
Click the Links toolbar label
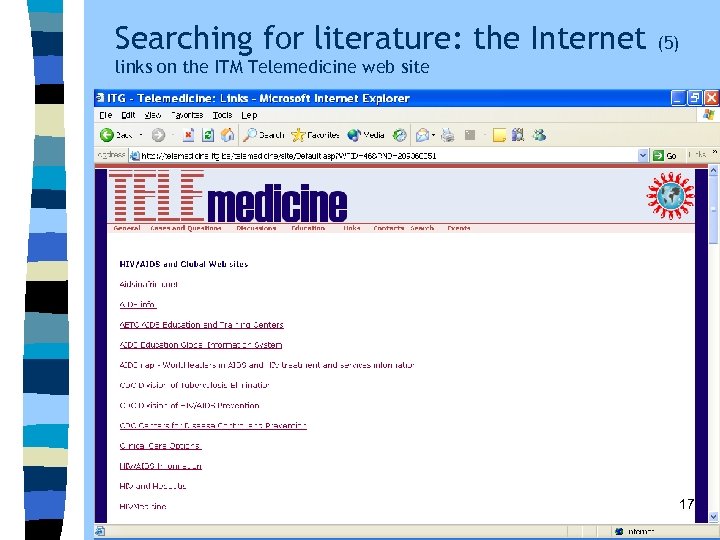coord(698,155)
